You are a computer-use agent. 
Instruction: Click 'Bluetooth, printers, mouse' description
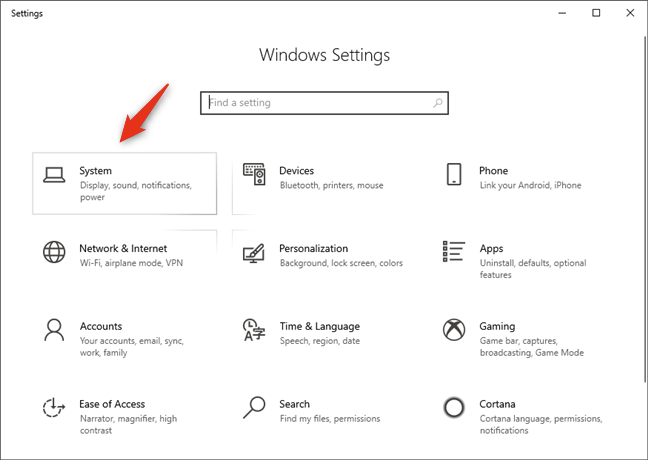(331, 185)
